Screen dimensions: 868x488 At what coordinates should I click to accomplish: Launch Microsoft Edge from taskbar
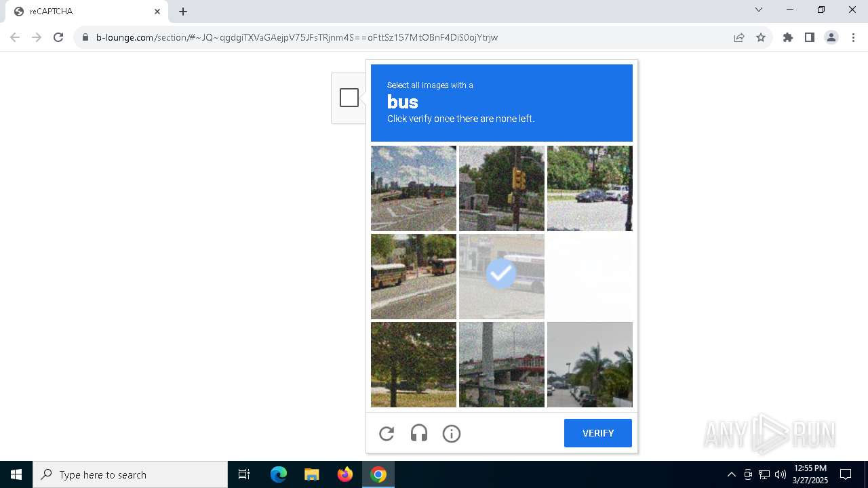pyautogui.click(x=279, y=474)
